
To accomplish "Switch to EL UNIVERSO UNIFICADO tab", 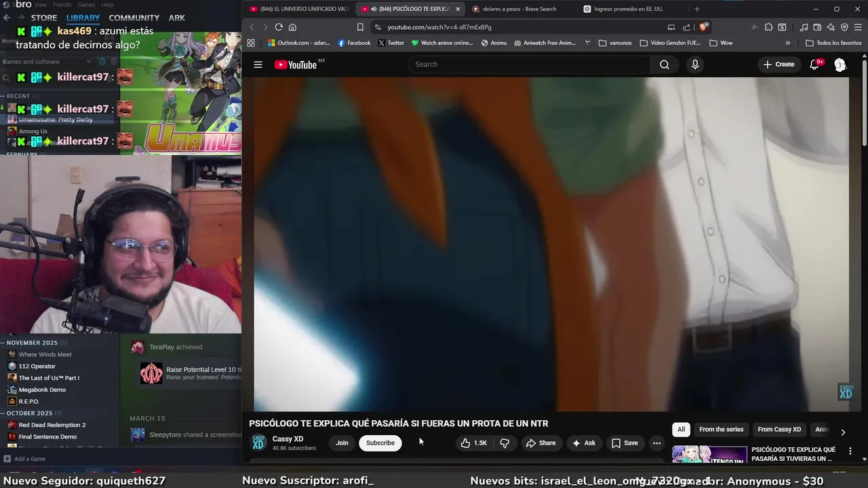I will point(298,9).
